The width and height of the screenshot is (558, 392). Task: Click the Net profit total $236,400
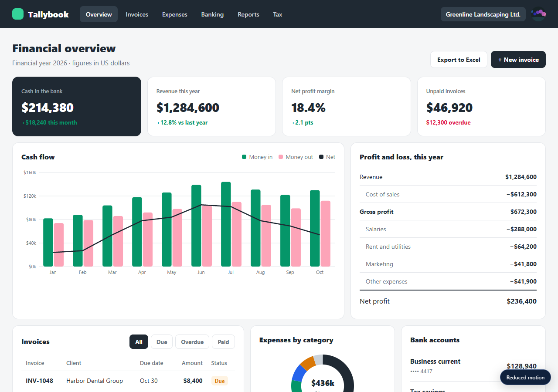[x=521, y=301]
